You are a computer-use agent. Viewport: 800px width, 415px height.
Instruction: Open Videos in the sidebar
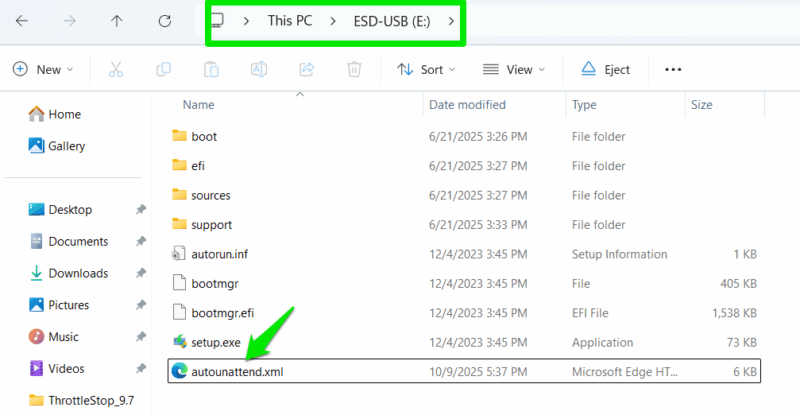click(57, 369)
